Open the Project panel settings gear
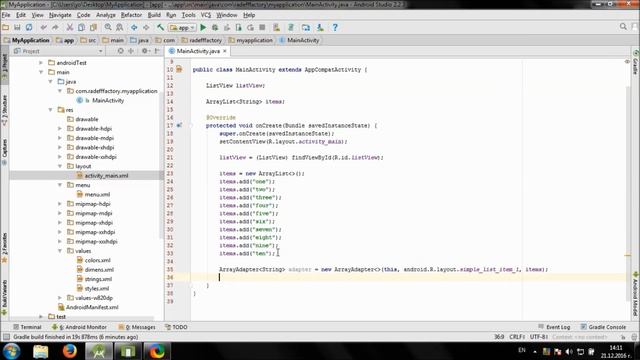The image size is (640, 360). coord(145,51)
